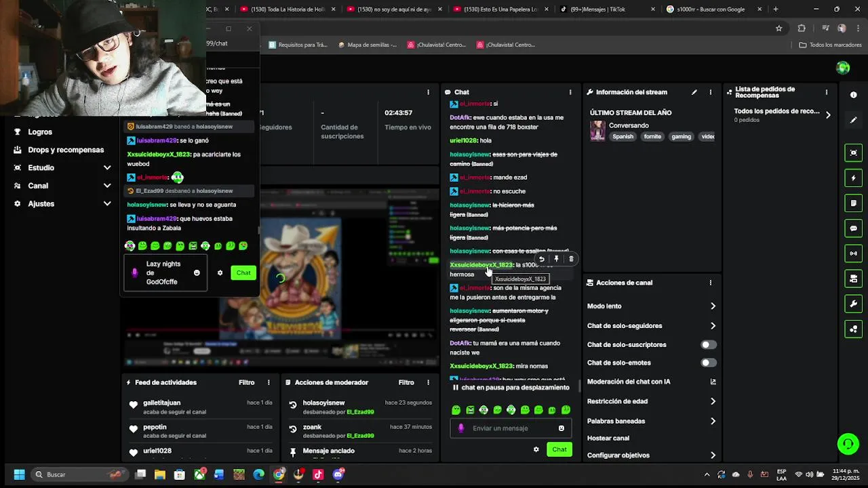Open Todos los pedidos de recompensas list

[782, 115]
